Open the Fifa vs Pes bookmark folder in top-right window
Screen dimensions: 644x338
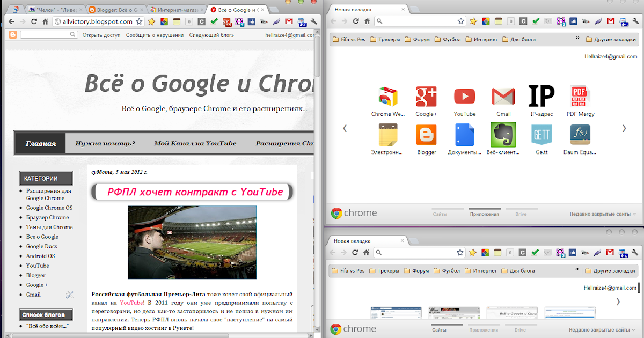click(x=348, y=39)
